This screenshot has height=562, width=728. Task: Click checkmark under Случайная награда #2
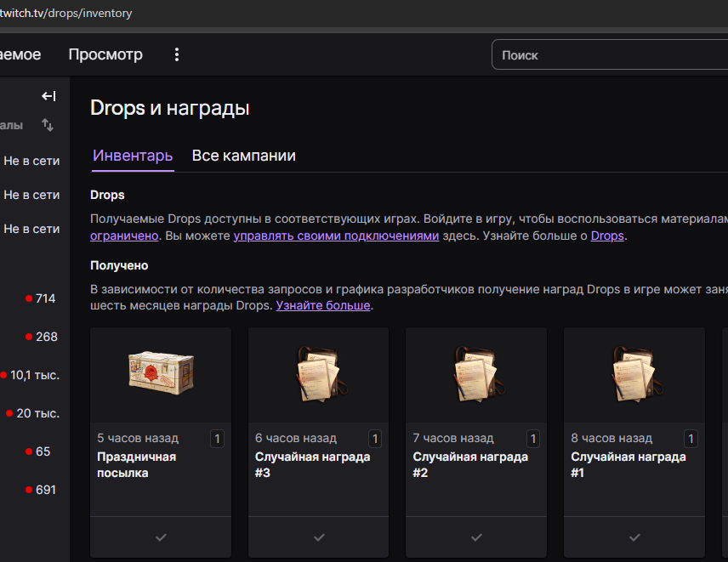point(476,537)
